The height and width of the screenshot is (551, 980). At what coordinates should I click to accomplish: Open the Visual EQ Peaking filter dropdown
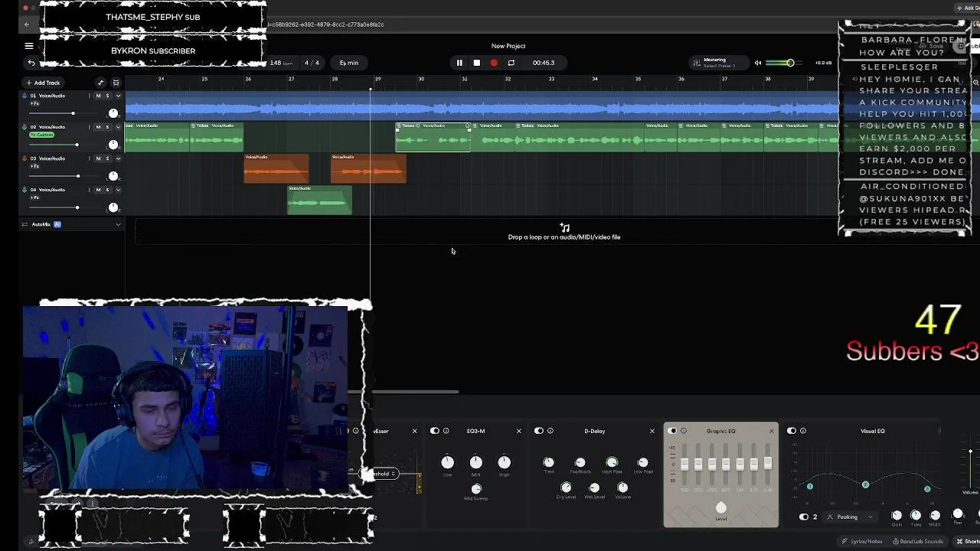point(850,517)
